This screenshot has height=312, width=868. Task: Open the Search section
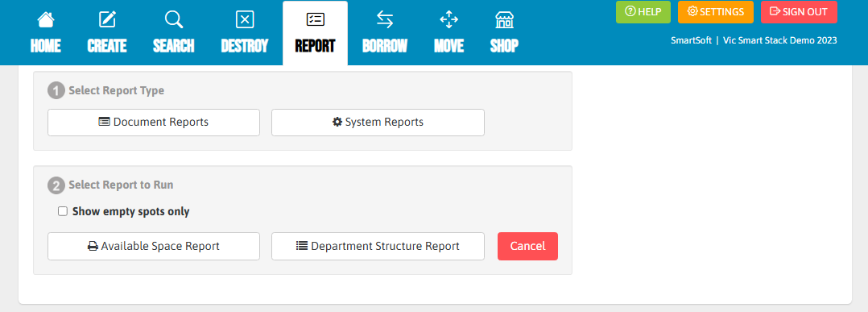[173, 33]
